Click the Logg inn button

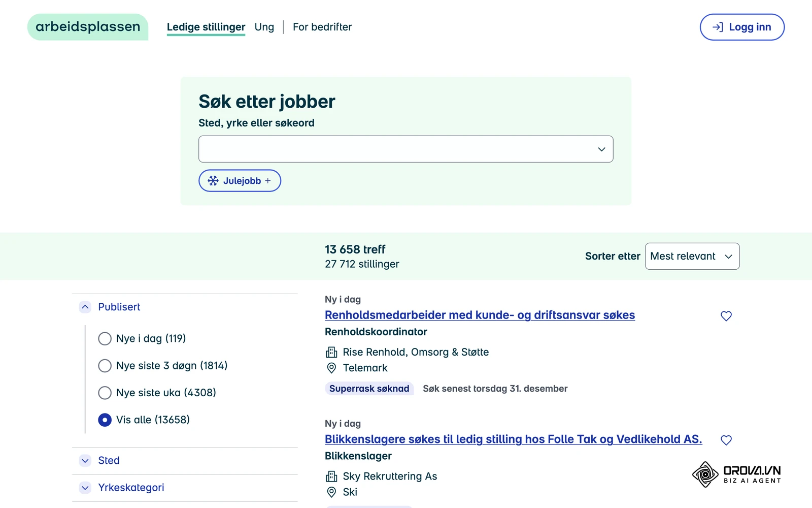[742, 27]
